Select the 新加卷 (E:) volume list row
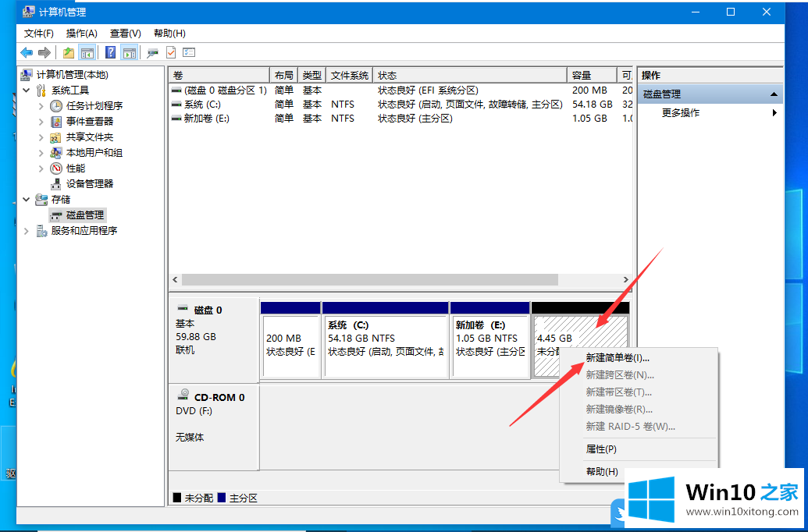This screenshot has height=532, width=808. pos(400,119)
